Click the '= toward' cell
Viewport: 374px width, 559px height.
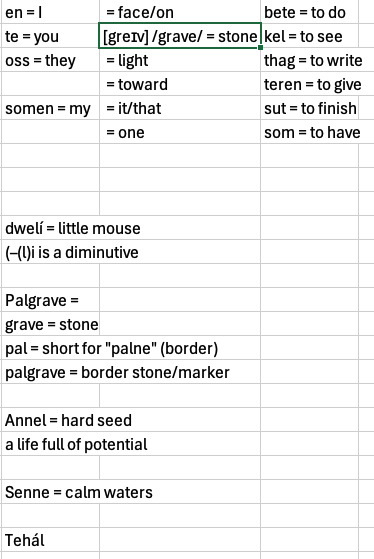pos(180,84)
